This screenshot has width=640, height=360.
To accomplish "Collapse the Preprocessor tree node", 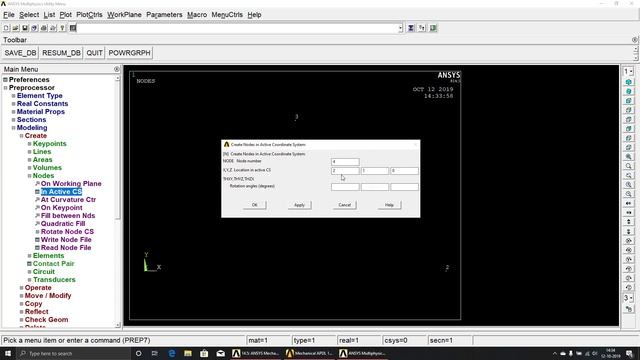I will click(x=5, y=88).
